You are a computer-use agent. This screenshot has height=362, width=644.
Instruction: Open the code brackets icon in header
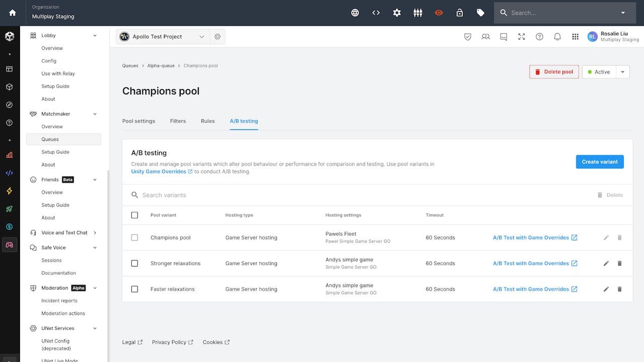[x=376, y=13]
